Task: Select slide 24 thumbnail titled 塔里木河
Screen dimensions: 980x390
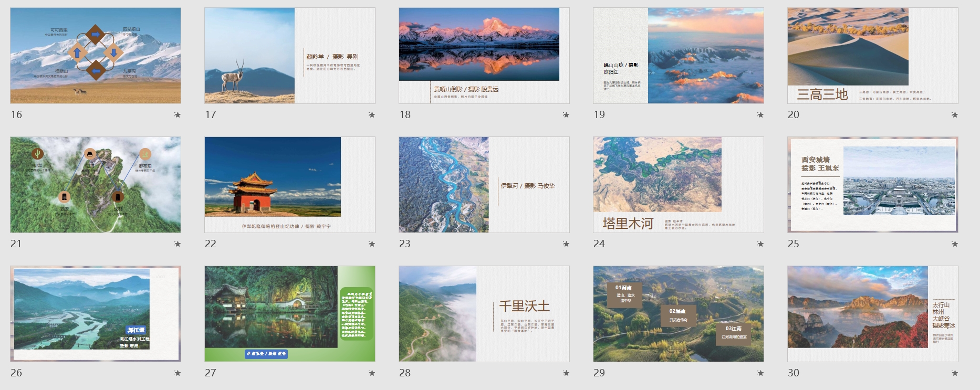Action: [679, 185]
